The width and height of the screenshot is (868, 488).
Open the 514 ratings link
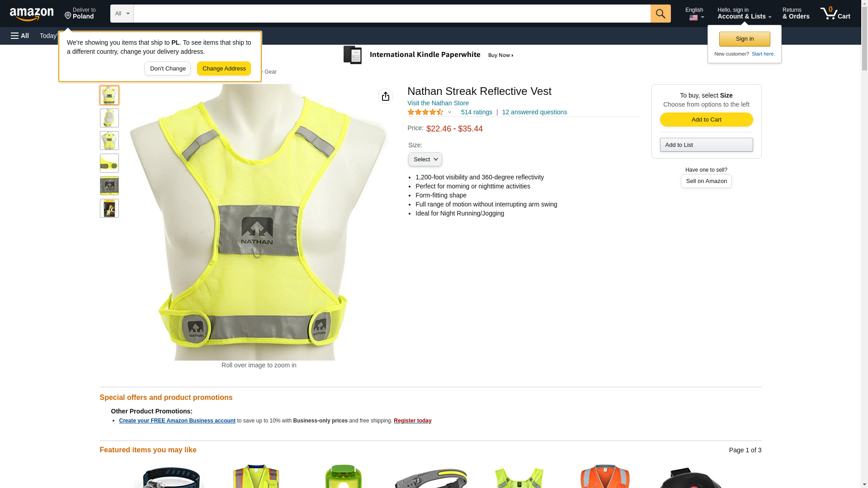coord(476,112)
